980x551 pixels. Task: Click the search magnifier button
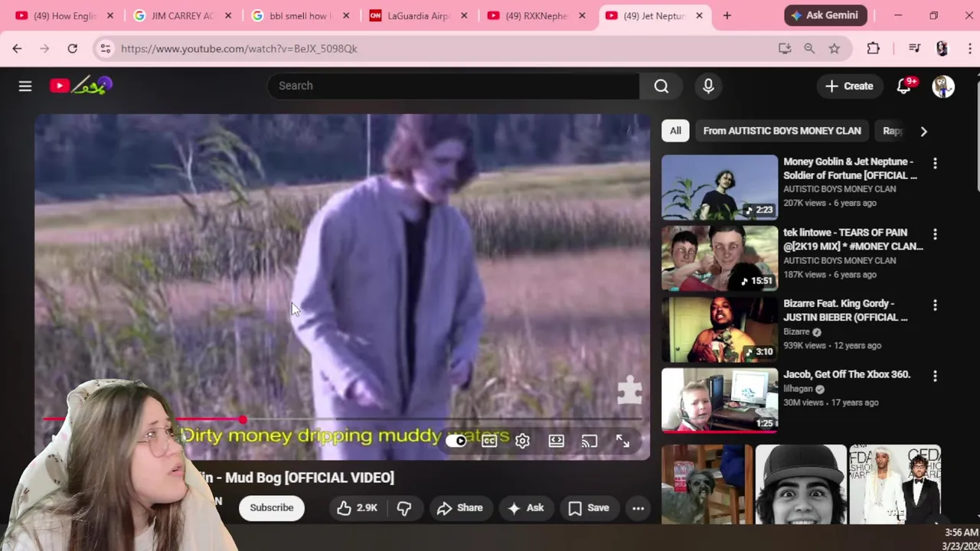(x=661, y=86)
